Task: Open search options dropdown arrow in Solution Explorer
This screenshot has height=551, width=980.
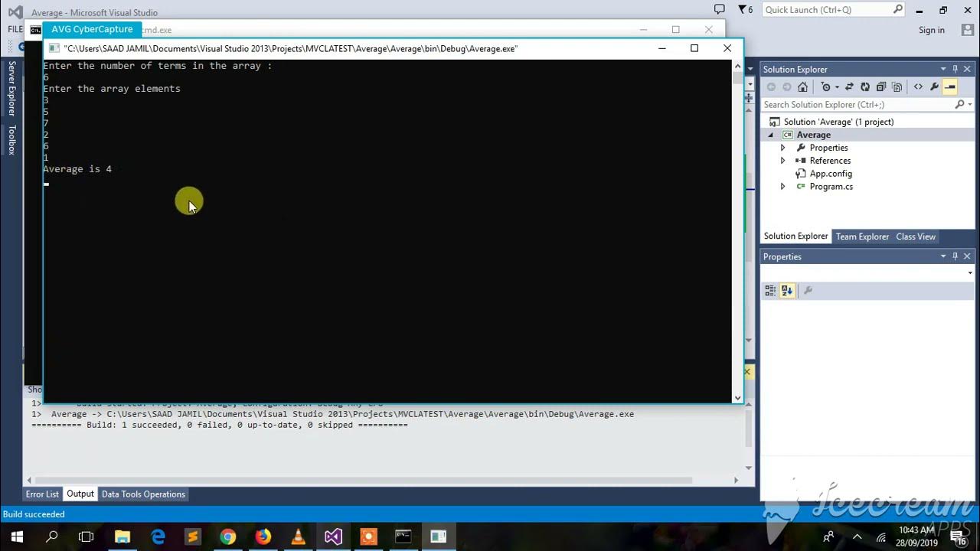Action: [970, 105]
